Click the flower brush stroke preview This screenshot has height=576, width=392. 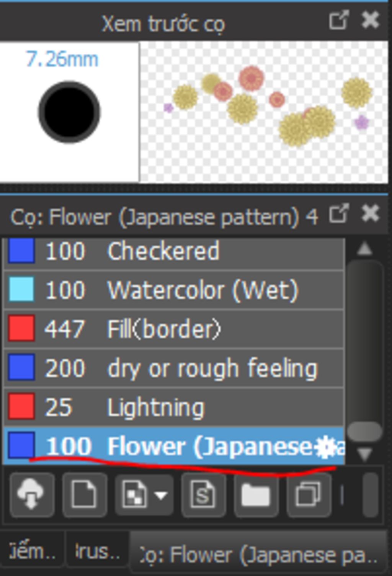coord(264,112)
